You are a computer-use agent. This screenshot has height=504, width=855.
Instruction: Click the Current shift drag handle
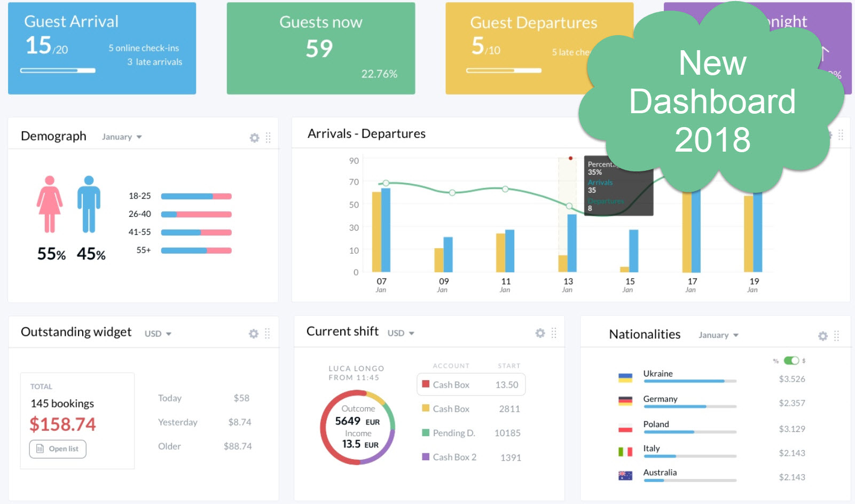coord(554,333)
